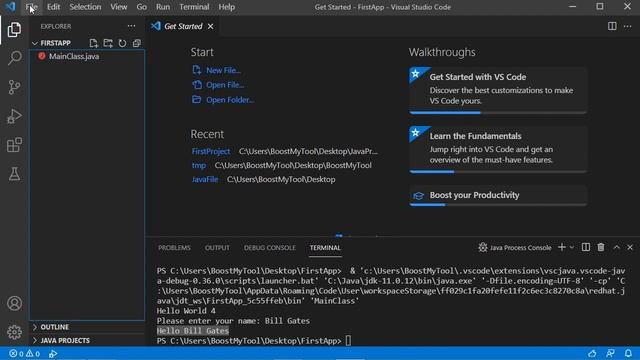Add a new terminal with plus icon
The image size is (640, 360).
[x=562, y=247]
